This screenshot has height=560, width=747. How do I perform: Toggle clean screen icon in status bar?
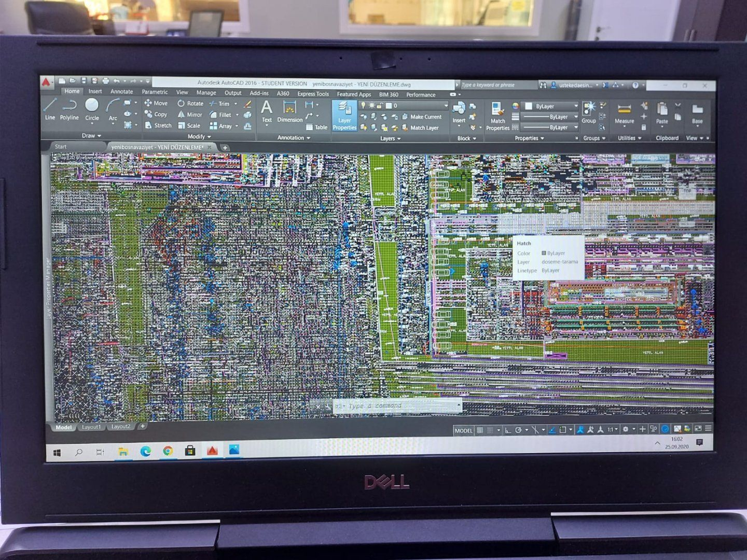[x=698, y=429]
